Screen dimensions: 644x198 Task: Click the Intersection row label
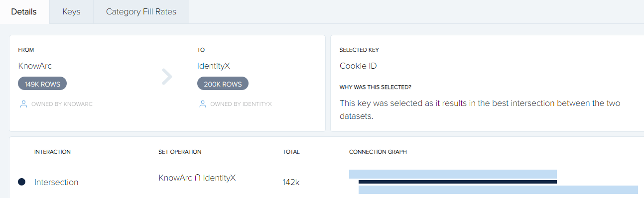coord(56,182)
